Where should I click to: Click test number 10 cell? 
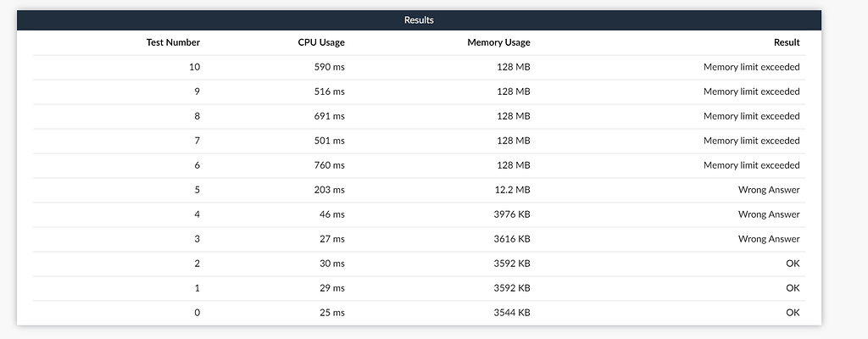194,67
